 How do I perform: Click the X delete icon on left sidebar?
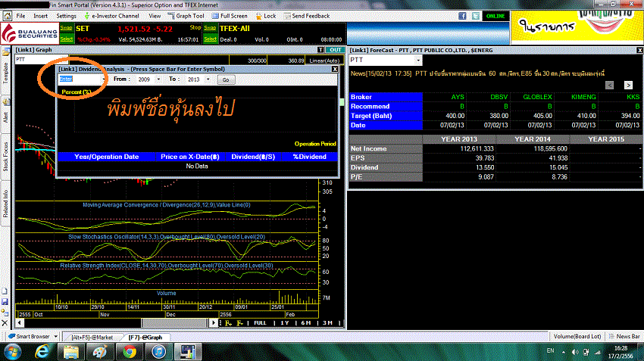(x=5, y=323)
